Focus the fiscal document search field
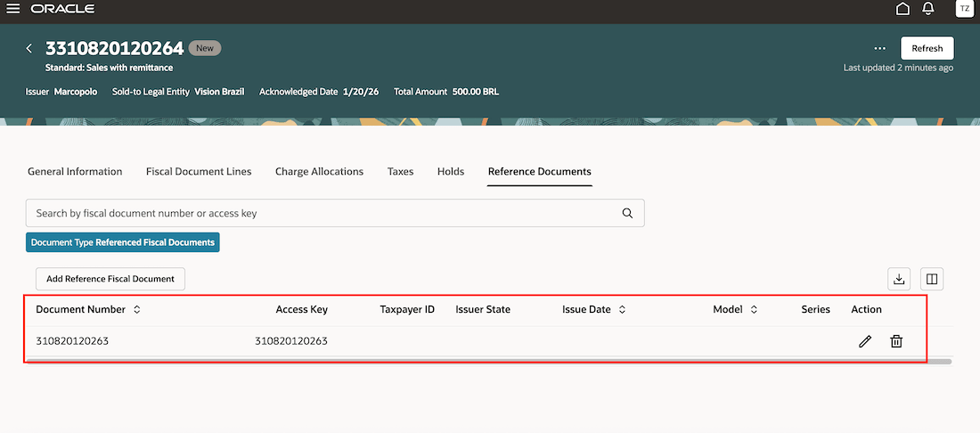This screenshot has width=980, height=433. (321, 213)
